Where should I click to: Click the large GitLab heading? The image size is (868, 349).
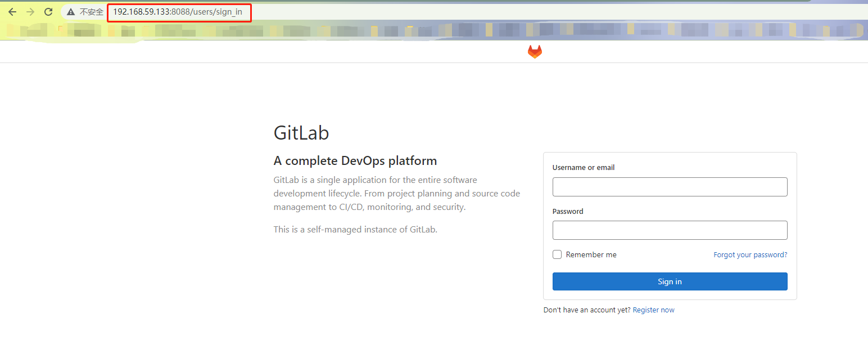point(301,133)
